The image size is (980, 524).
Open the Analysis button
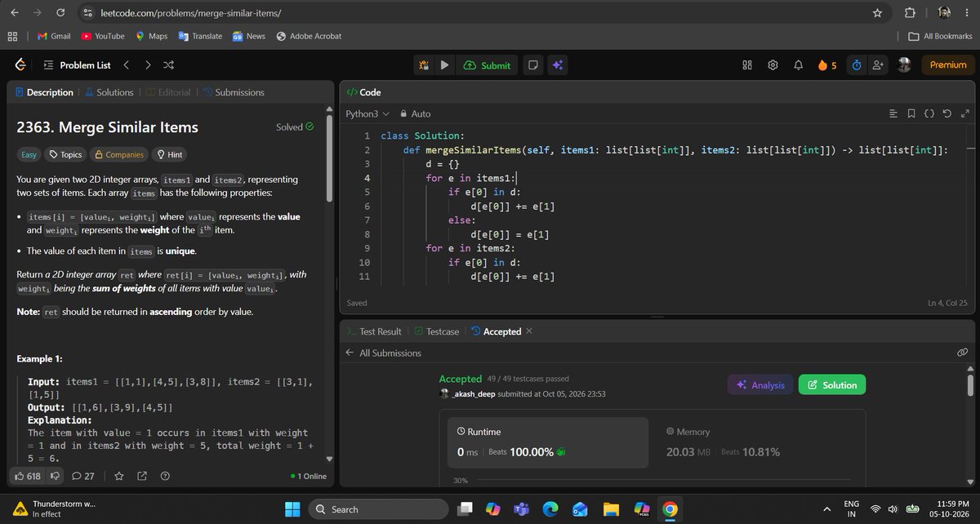click(760, 384)
